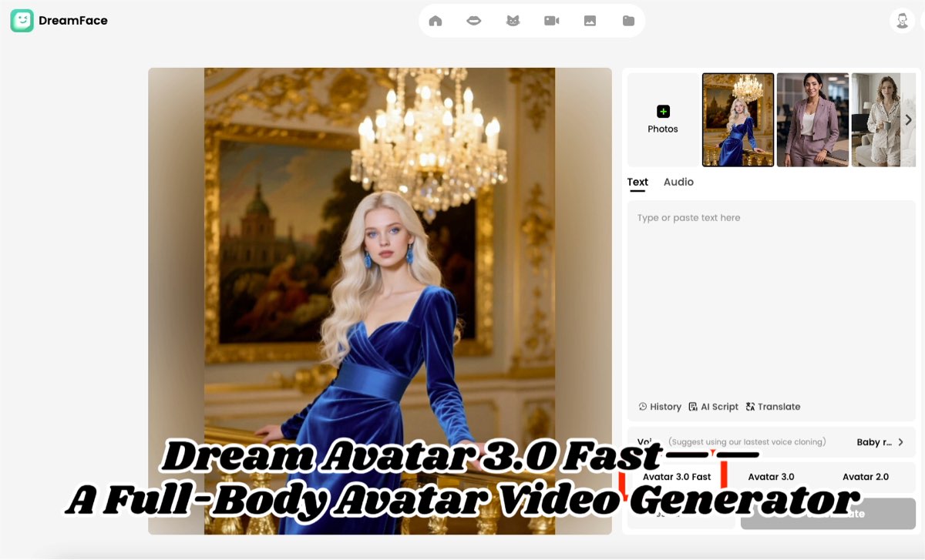The height and width of the screenshot is (560, 925).
Task: Click the Generate button
Action: [x=827, y=513]
